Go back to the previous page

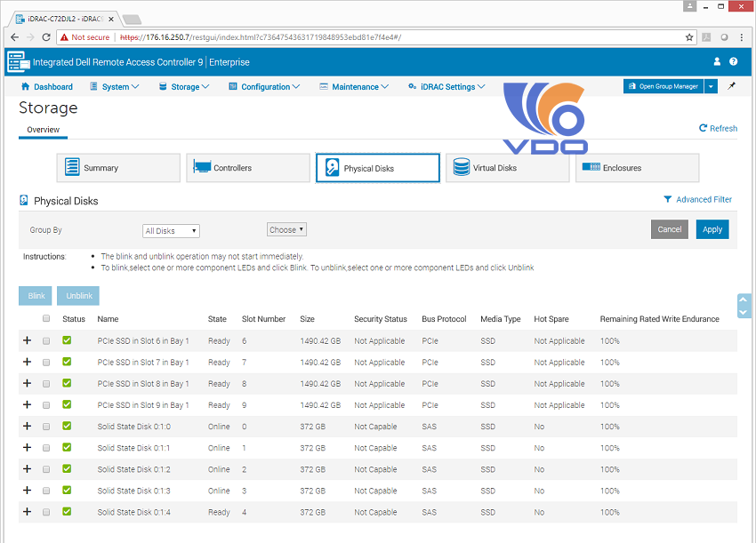14,37
